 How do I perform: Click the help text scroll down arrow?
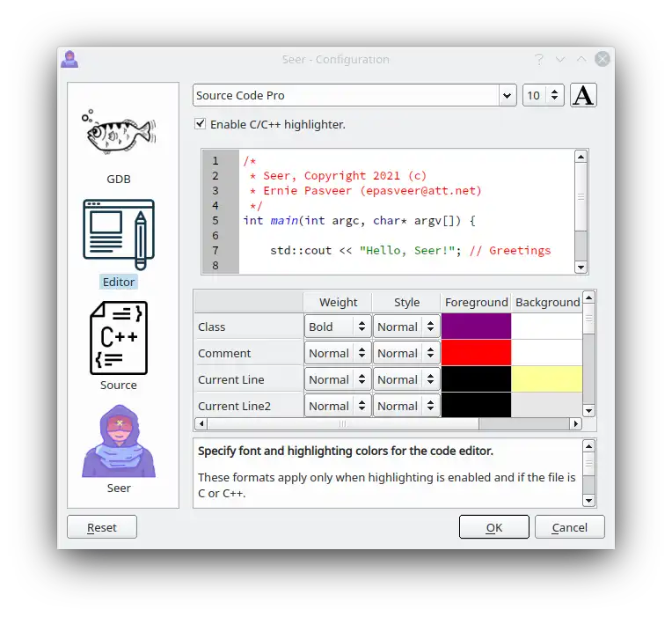[588, 500]
